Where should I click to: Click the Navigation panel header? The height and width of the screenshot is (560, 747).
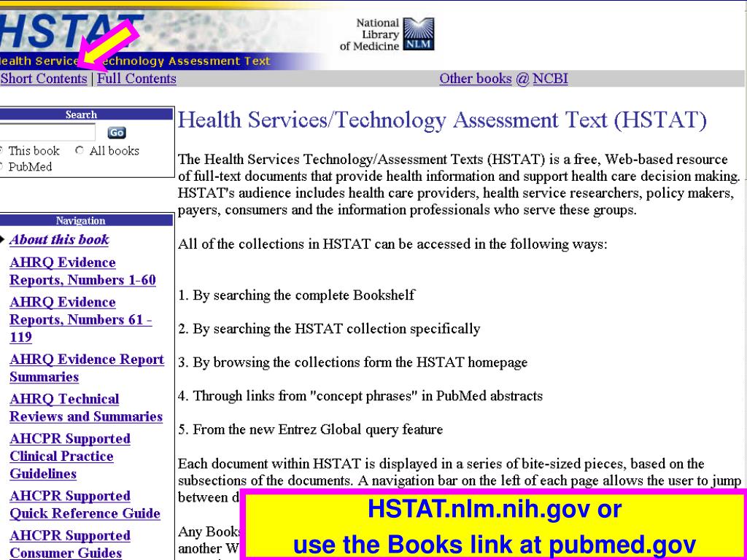point(86,220)
